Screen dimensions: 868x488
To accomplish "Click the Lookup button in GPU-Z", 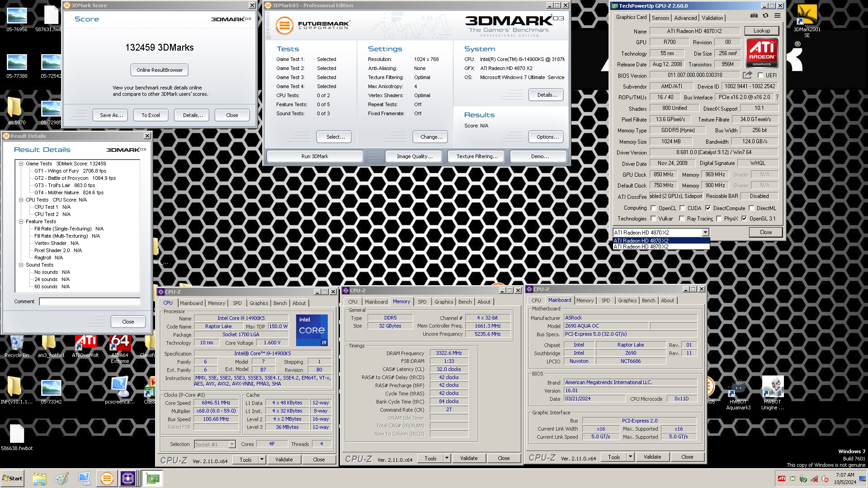I will coord(762,31).
